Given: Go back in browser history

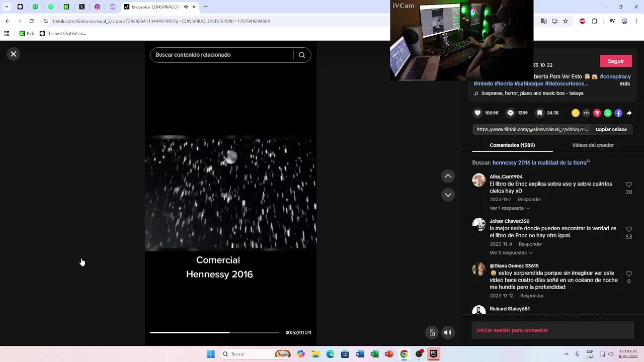Looking at the screenshot, I should (7, 21).
